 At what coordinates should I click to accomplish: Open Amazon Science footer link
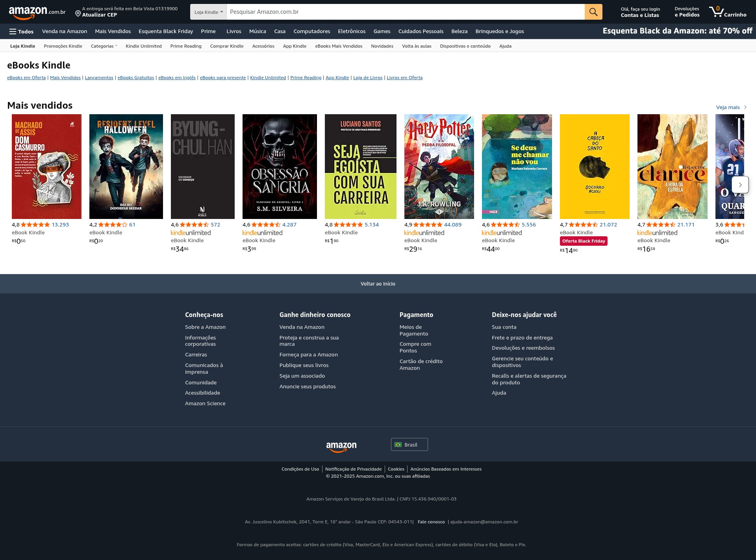[205, 403]
